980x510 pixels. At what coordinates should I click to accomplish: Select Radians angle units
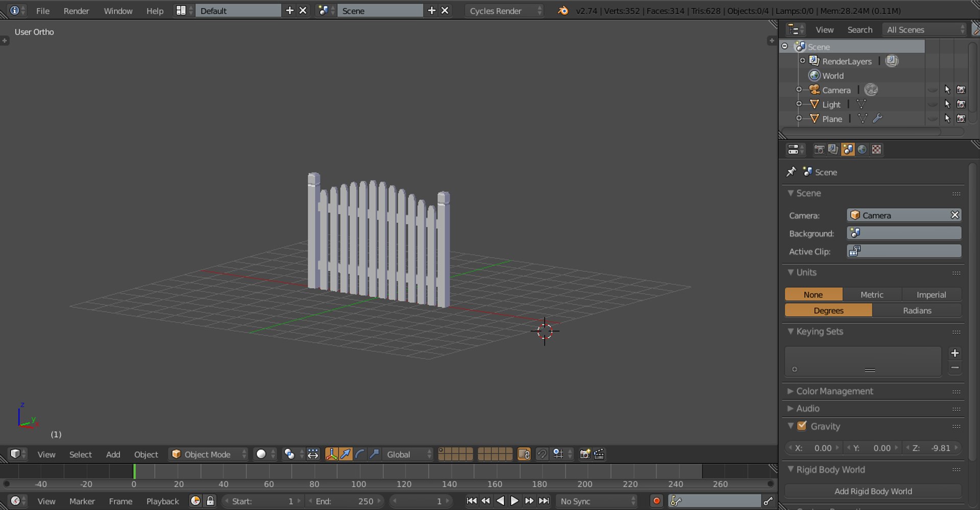point(917,310)
